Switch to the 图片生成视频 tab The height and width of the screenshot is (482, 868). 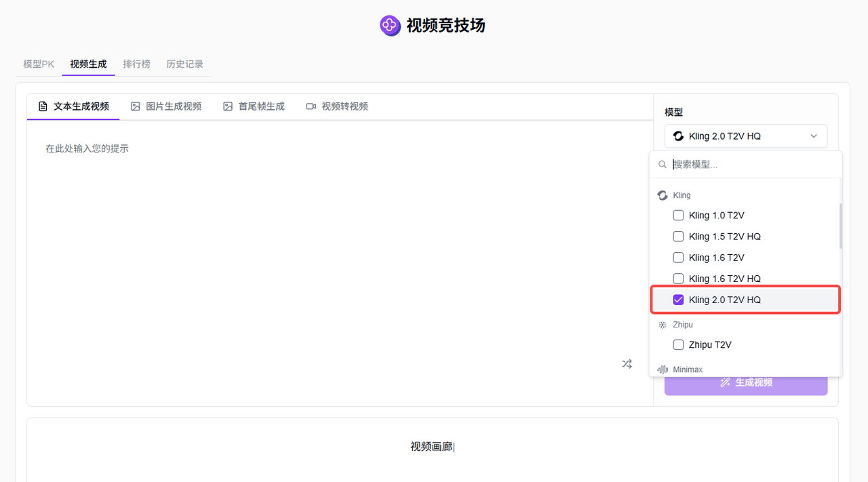166,106
